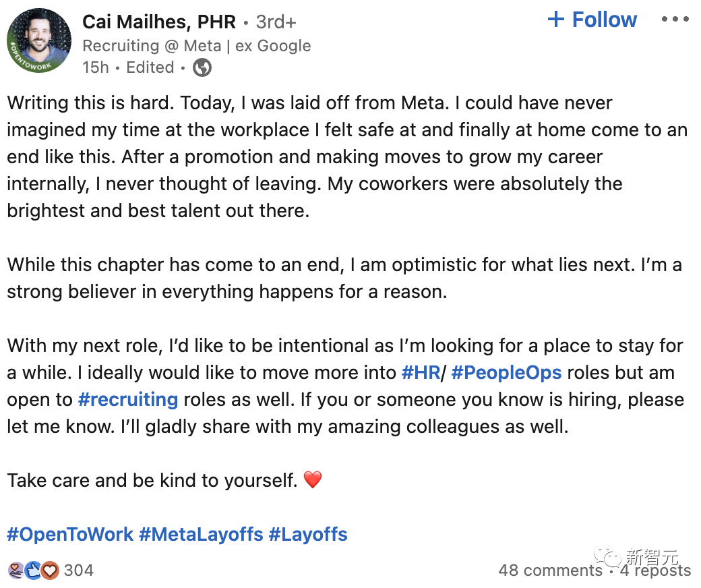This screenshot has height=588, width=701.
Task: View the 4 reposts
Action: pyautogui.click(x=655, y=570)
